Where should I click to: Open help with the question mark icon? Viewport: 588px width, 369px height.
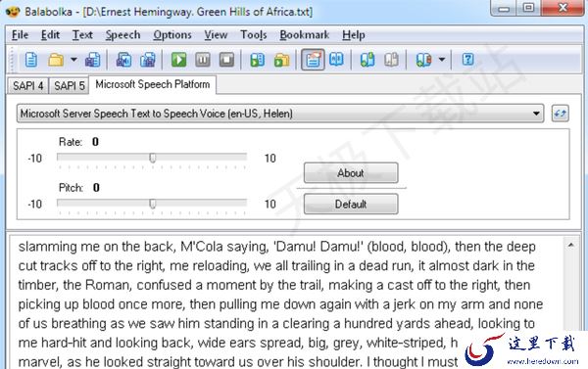(468, 59)
